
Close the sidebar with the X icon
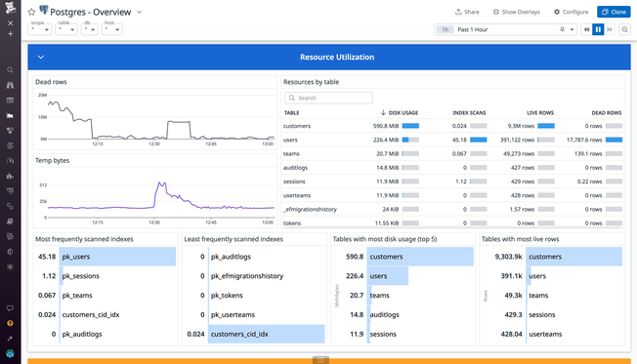tap(11, 23)
